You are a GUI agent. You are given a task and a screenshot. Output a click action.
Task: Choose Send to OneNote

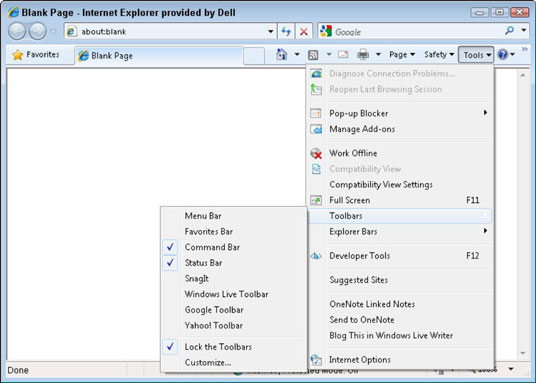pyautogui.click(x=400, y=320)
